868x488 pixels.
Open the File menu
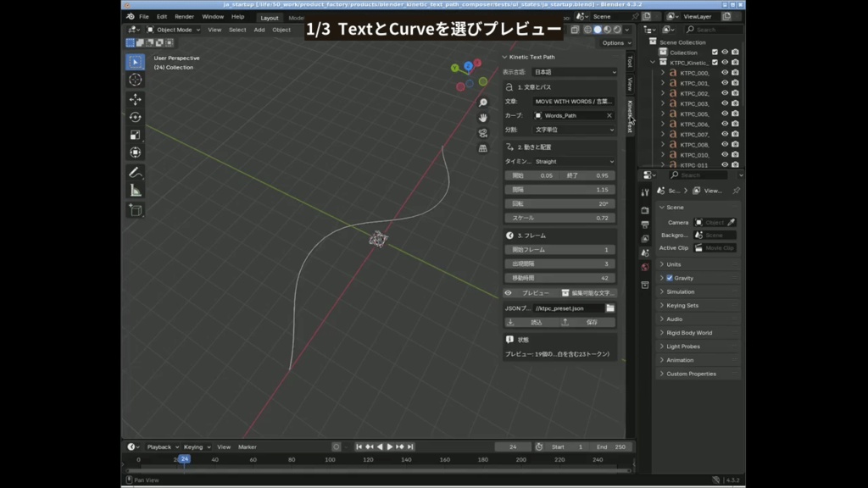[144, 17]
